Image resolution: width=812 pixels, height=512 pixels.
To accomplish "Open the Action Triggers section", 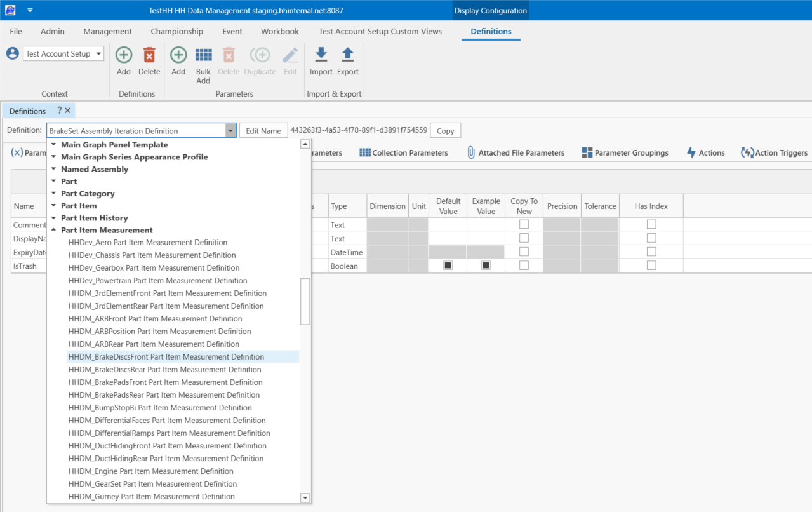I will pyautogui.click(x=774, y=153).
